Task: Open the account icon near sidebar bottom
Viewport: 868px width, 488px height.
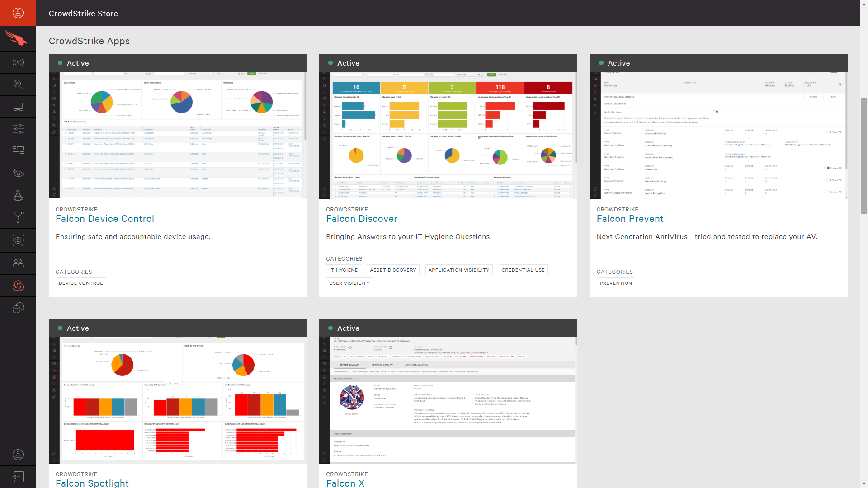Action: tap(18, 455)
